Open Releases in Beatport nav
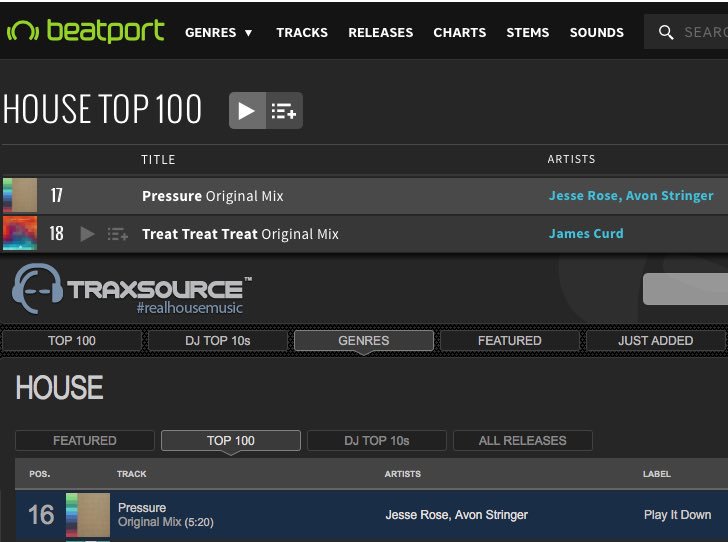 pos(380,33)
